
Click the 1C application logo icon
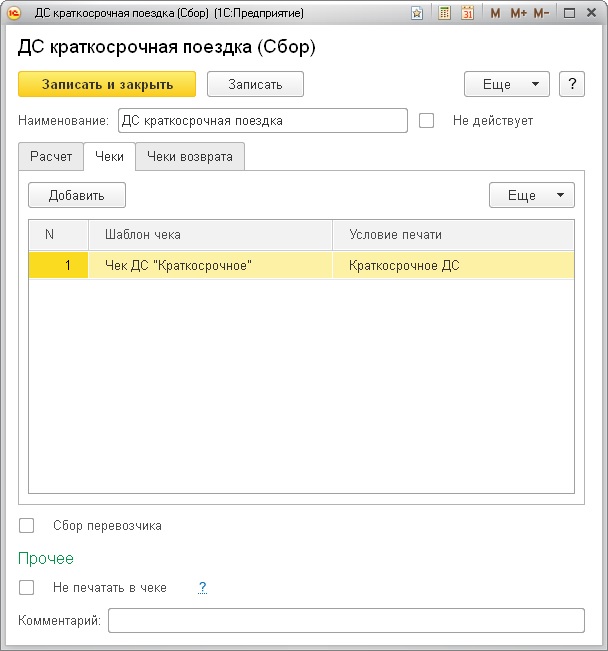tap(14, 13)
